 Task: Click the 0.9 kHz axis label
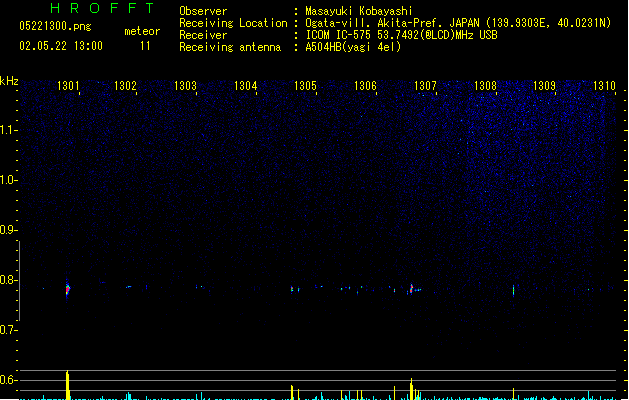[x=8, y=230]
